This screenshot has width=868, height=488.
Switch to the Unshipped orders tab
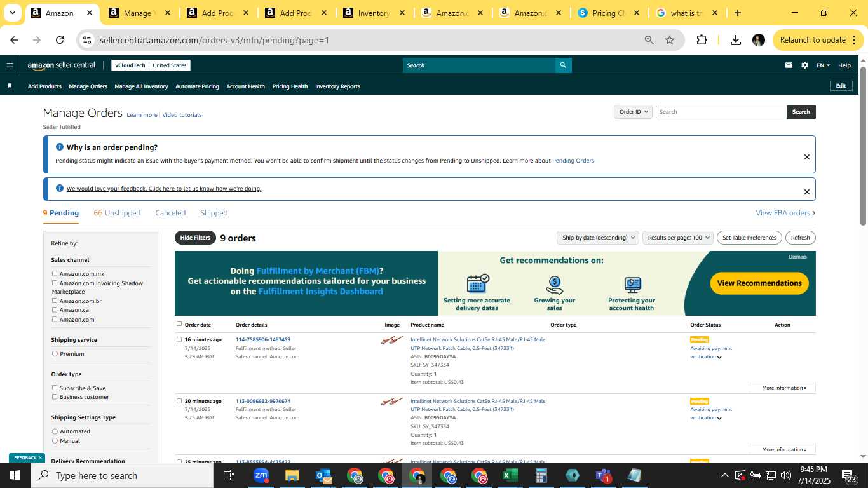117,213
